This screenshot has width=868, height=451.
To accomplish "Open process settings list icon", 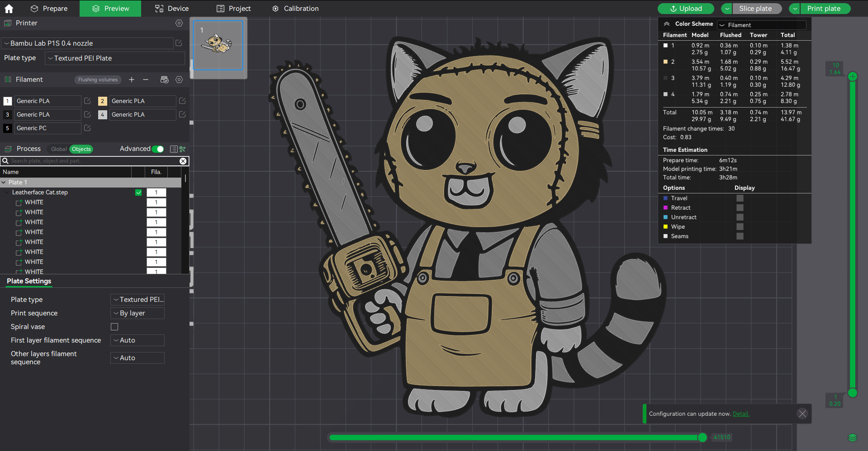I will click(x=174, y=149).
